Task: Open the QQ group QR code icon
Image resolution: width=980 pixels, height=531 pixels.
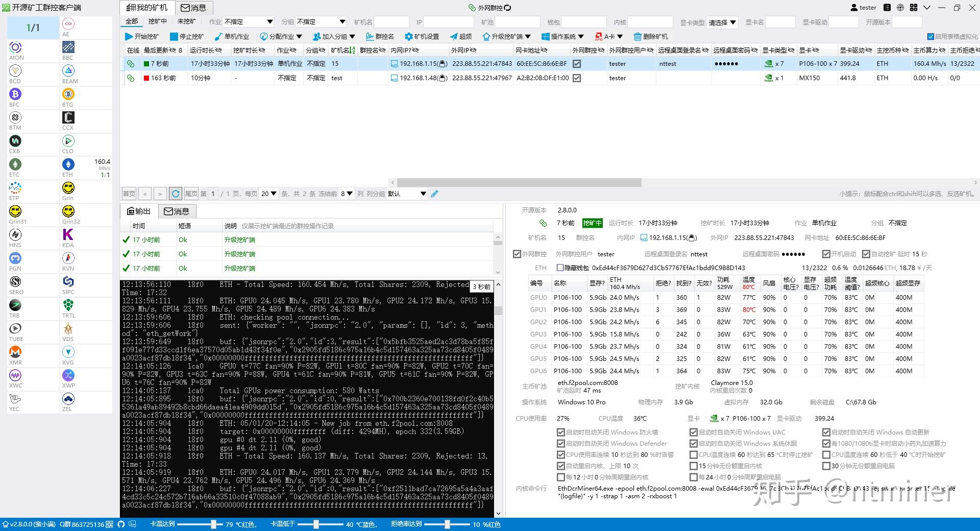Action: click(109, 524)
